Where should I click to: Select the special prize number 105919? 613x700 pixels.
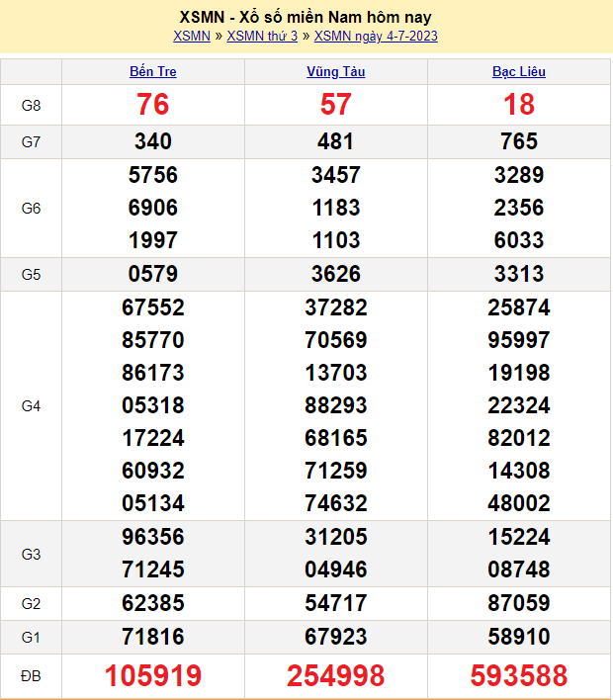click(x=153, y=676)
